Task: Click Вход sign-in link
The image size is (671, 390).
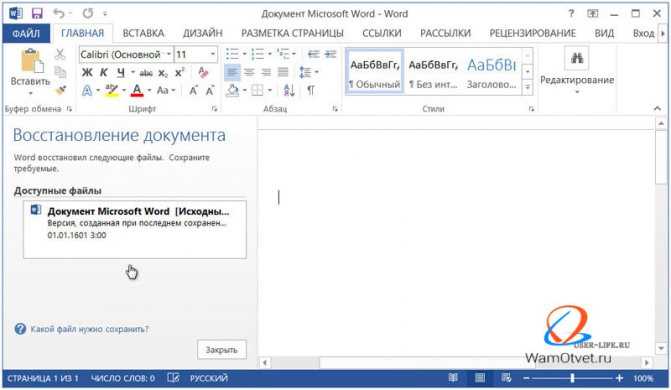Action: pos(644,33)
